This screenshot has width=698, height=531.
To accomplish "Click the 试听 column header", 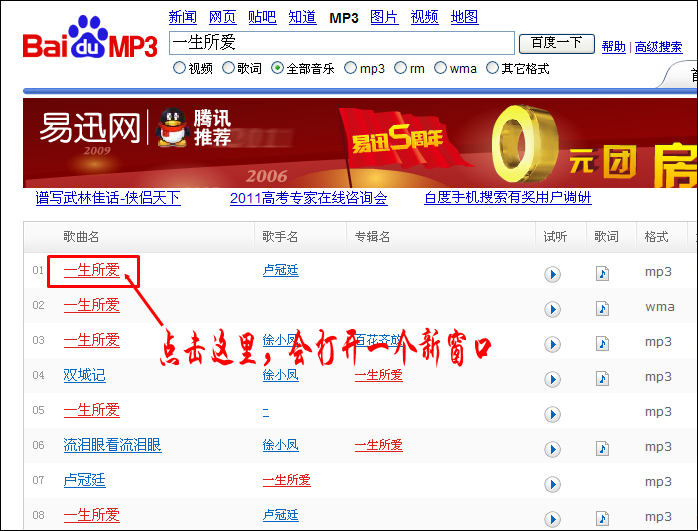I will (x=555, y=237).
